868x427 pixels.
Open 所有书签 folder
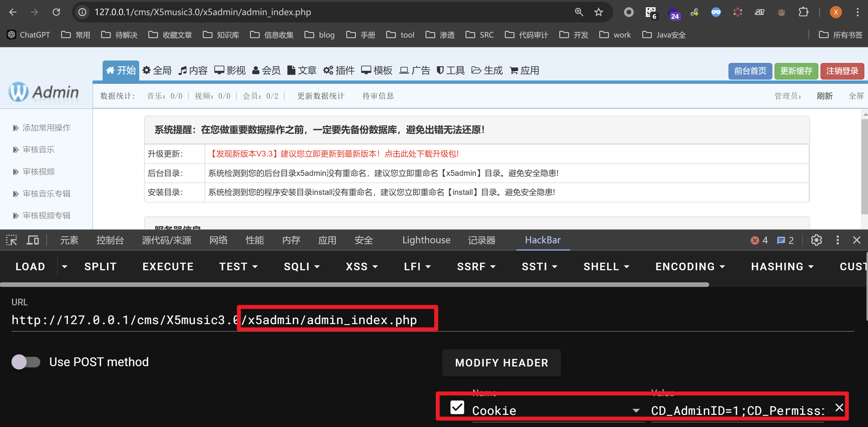[x=840, y=35]
